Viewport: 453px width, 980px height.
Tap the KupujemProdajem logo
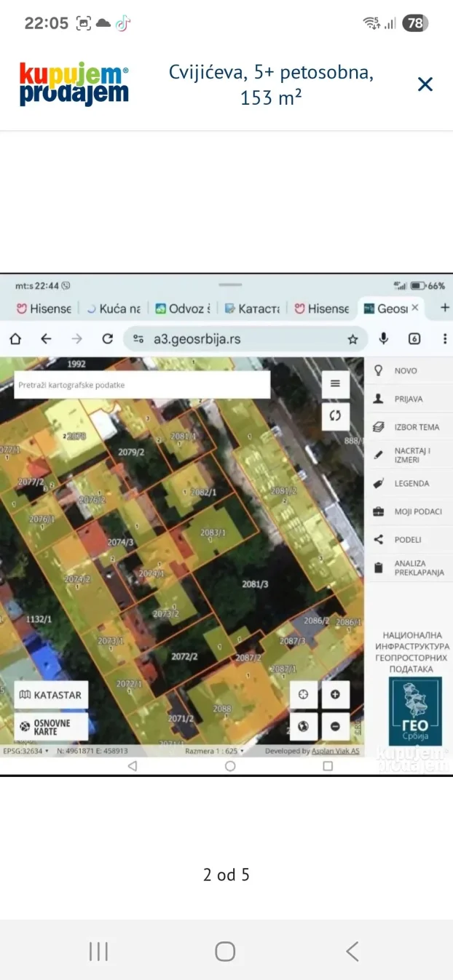click(x=74, y=84)
